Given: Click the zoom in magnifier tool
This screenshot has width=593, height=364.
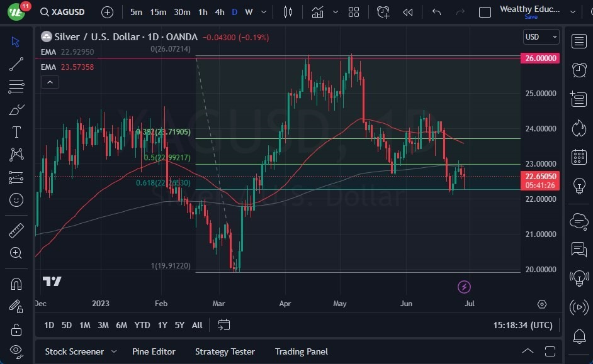Looking at the screenshot, I should (x=16, y=253).
